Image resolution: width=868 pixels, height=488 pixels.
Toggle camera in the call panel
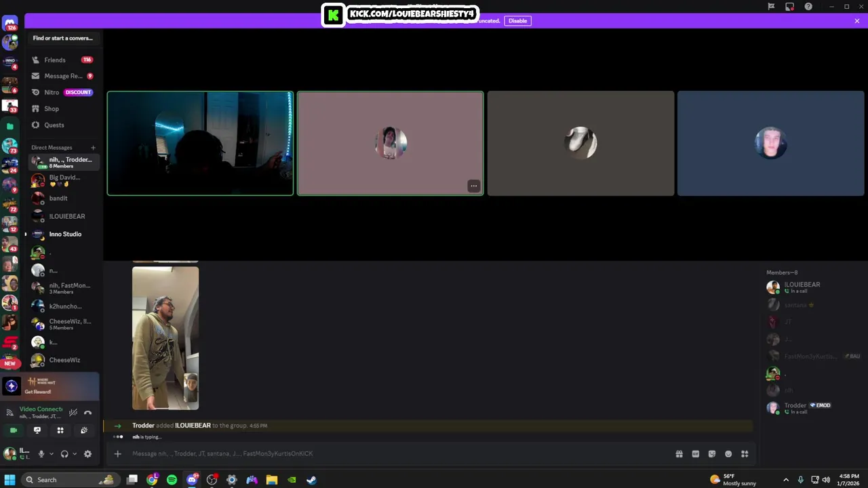[14, 430]
